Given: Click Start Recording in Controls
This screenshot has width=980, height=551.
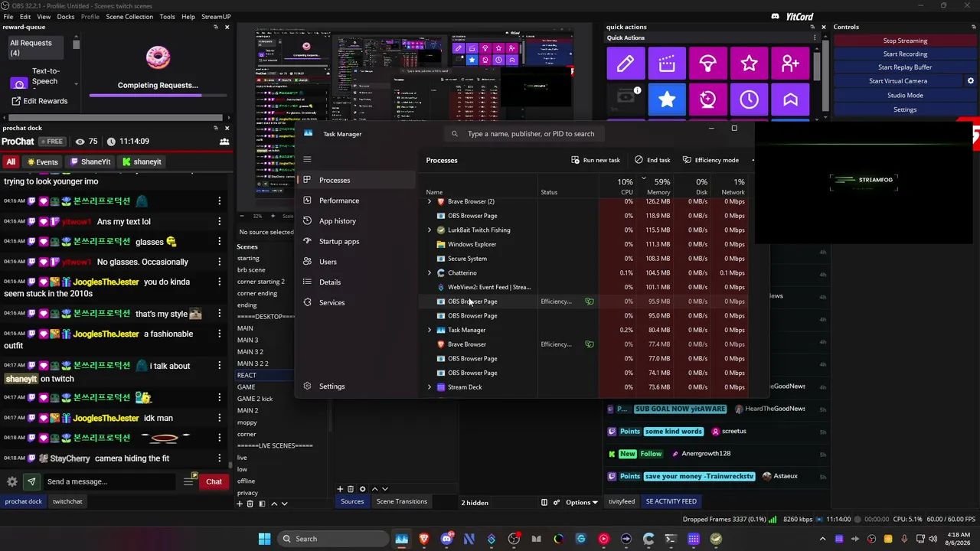Looking at the screenshot, I should (905, 54).
